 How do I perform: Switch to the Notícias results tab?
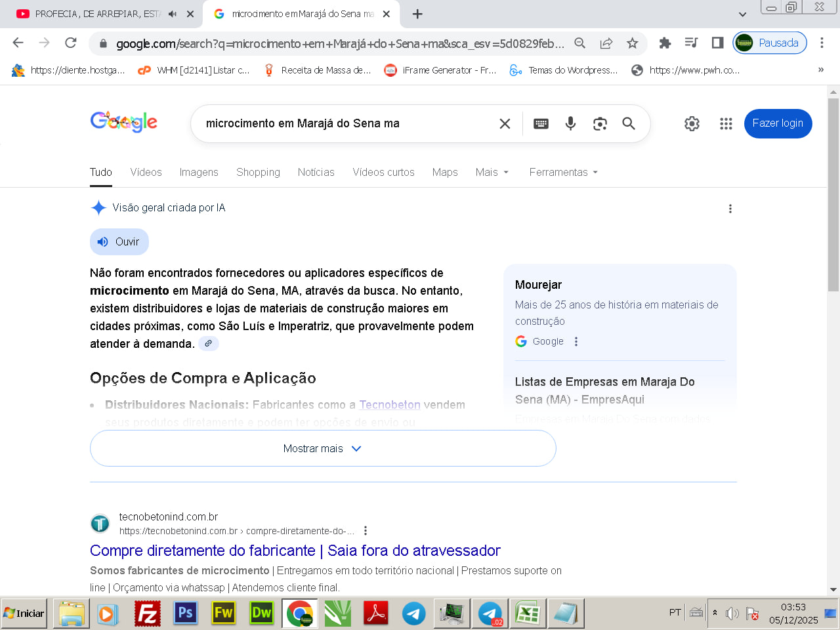click(316, 172)
